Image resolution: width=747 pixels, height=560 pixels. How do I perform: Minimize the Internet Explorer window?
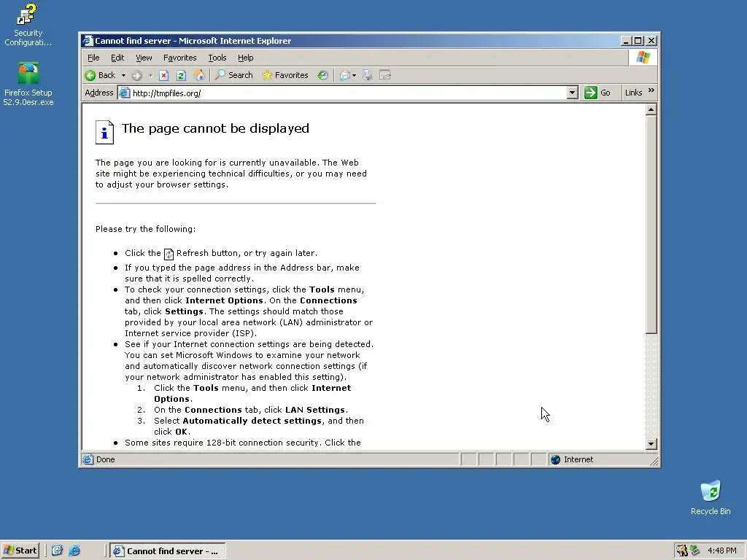coord(626,41)
